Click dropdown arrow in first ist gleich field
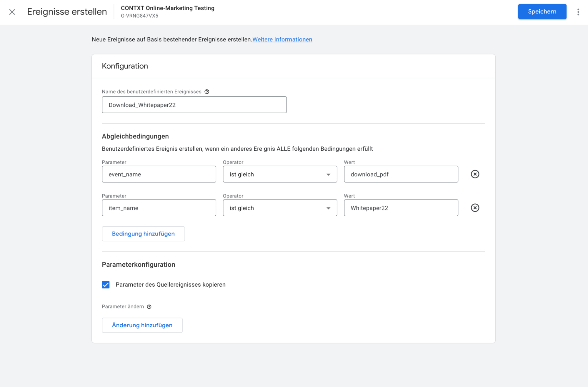 tap(328, 175)
